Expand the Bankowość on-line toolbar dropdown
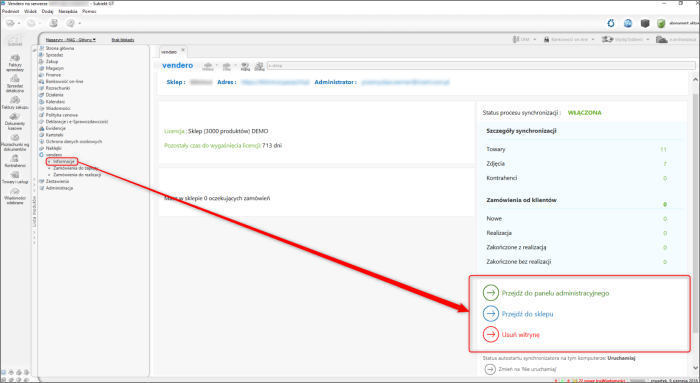 pos(593,40)
